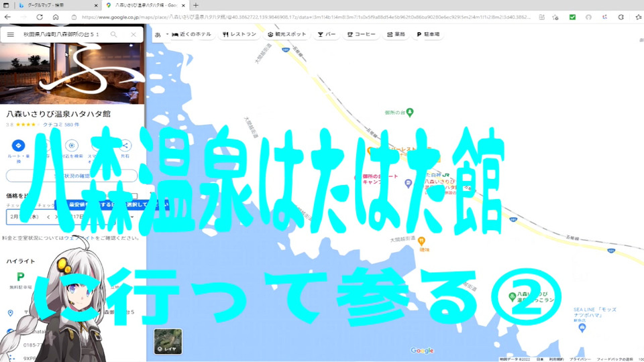Image resolution: width=644 pixels, height=362 pixels.
Task: Click the Maps search text field
Action: (x=62, y=34)
